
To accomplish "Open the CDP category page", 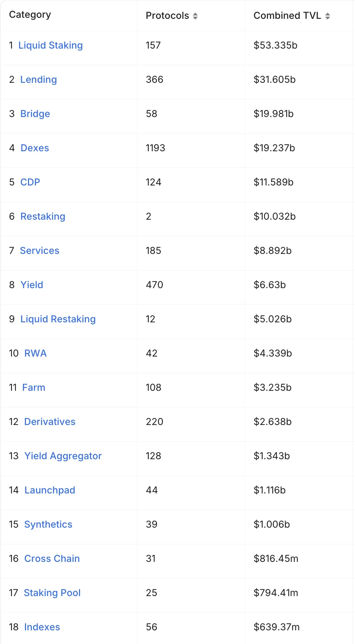I will (x=30, y=182).
